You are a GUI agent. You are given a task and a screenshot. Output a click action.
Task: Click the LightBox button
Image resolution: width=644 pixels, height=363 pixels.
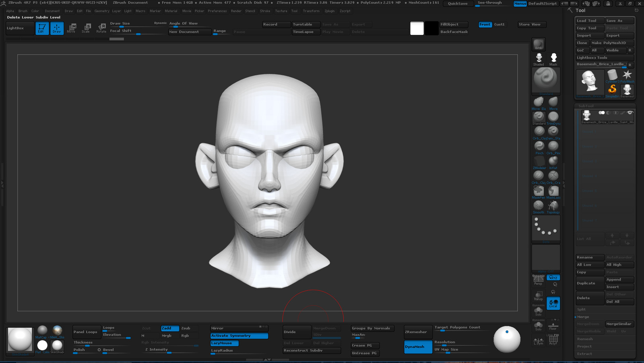point(20,28)
